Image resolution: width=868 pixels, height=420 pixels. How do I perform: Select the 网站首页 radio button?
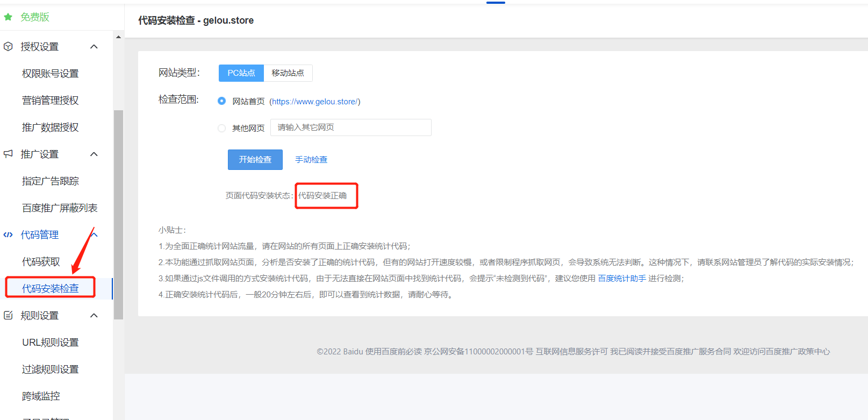point(221,101)
